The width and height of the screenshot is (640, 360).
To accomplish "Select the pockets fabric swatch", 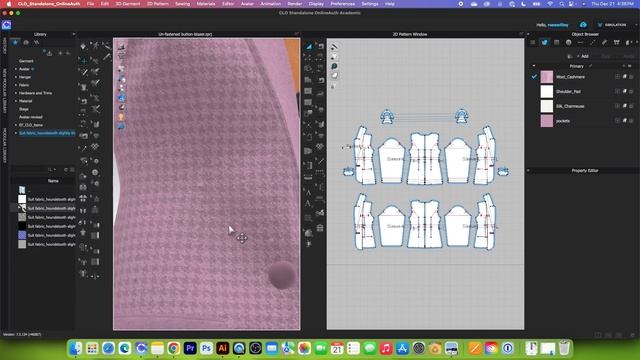I will pyautogui.click(x=547, y=121).
